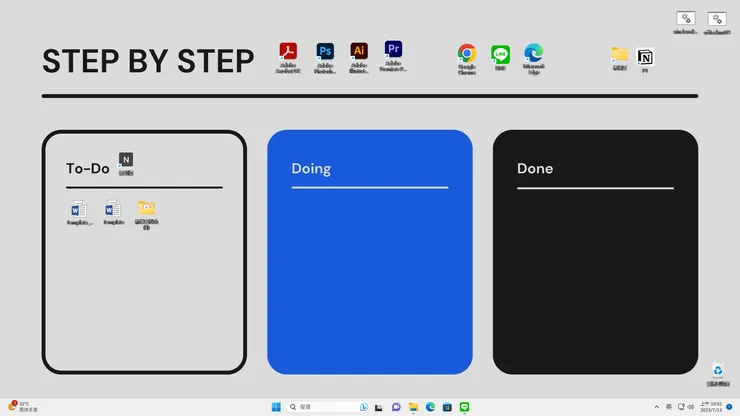This screenshot has width=740, height=416.
Task: Open the Windows Start menu
Action: click(x=276, y=407)
